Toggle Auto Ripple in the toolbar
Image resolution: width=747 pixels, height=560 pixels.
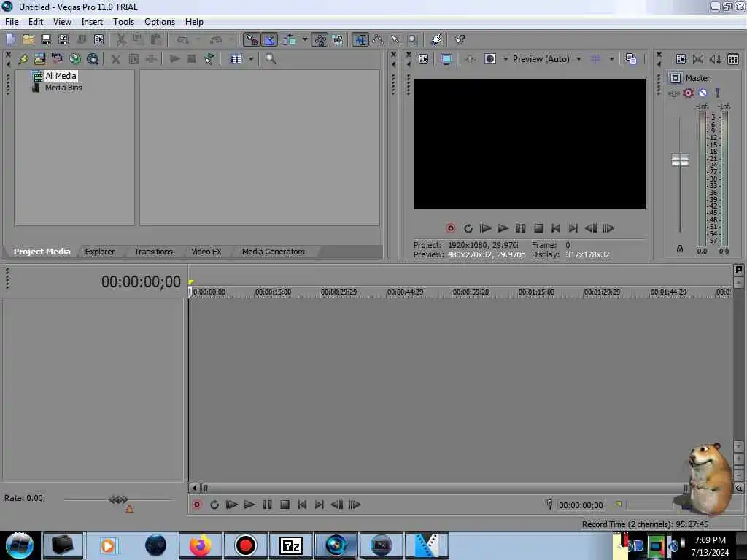tap(289, 40)
